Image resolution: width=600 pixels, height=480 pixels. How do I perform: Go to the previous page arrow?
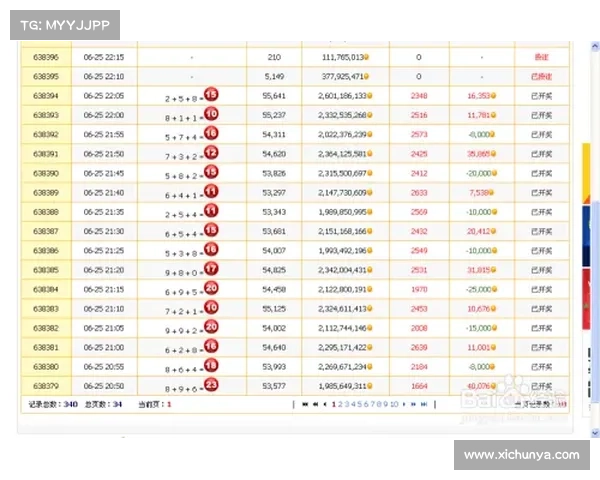pos(325,404)
